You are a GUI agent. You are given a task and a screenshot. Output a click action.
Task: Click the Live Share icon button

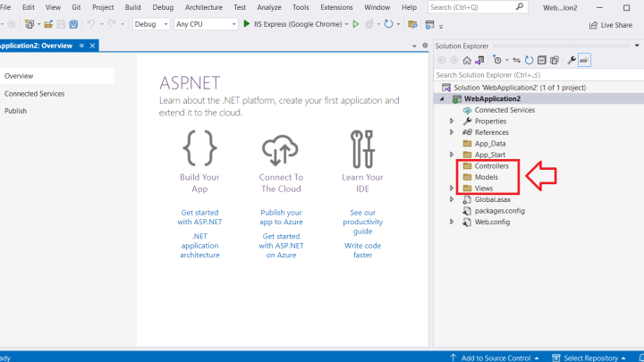[x=611, y=25]
